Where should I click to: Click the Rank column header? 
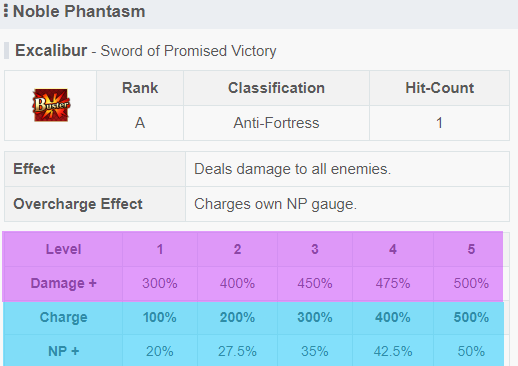pyautogui.click(x=140, y=88)
